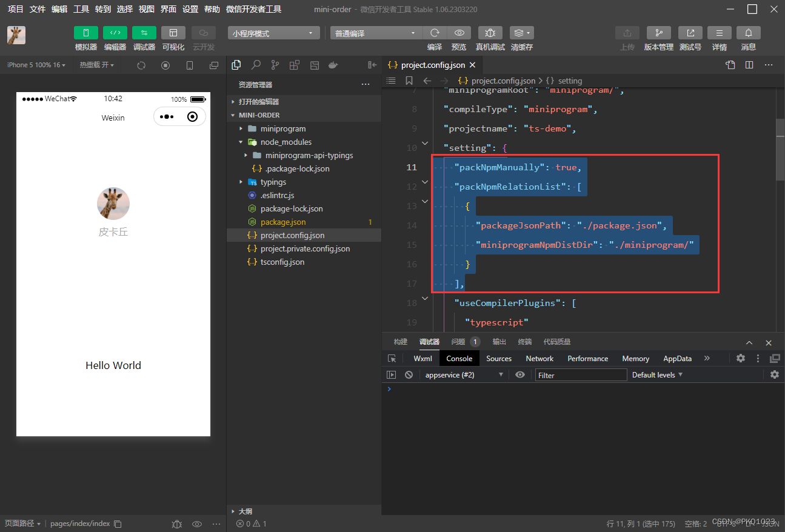The image size is (785, 532).
Task: Open appservice context dropdown
Action: tap(464, 375)
